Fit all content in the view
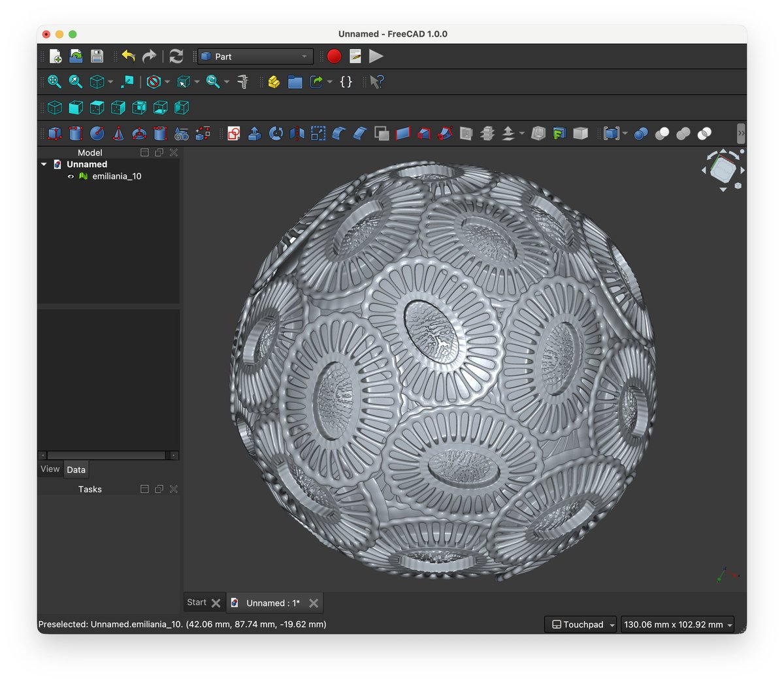 [x=55, y=82]
